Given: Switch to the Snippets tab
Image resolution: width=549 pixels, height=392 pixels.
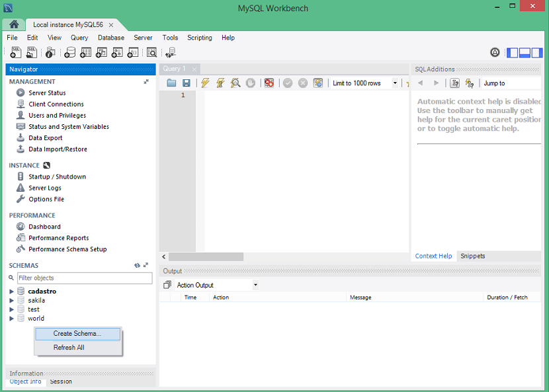Looking at the screenshot, I should pos(473,256).
